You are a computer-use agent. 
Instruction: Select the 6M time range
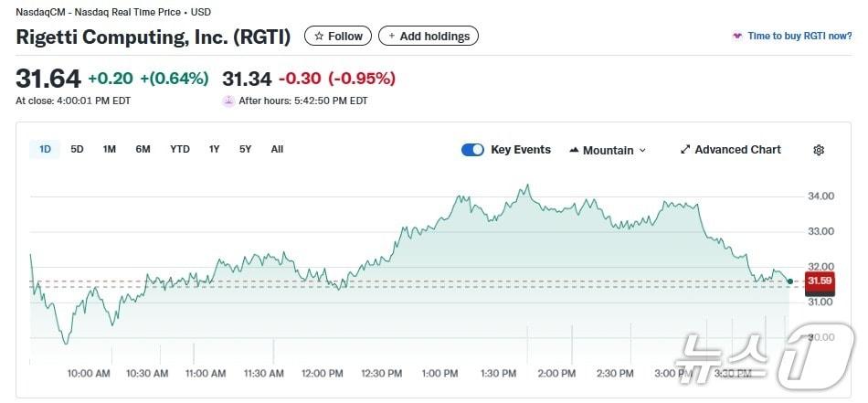[143, 149]
